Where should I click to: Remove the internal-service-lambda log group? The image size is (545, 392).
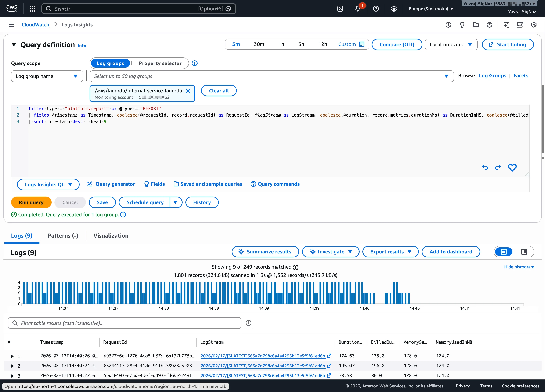tap(188, 91)
